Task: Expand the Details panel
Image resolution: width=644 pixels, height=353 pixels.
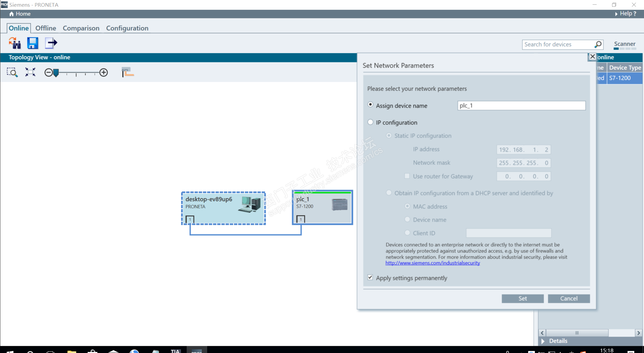Action: click(543, 341)
